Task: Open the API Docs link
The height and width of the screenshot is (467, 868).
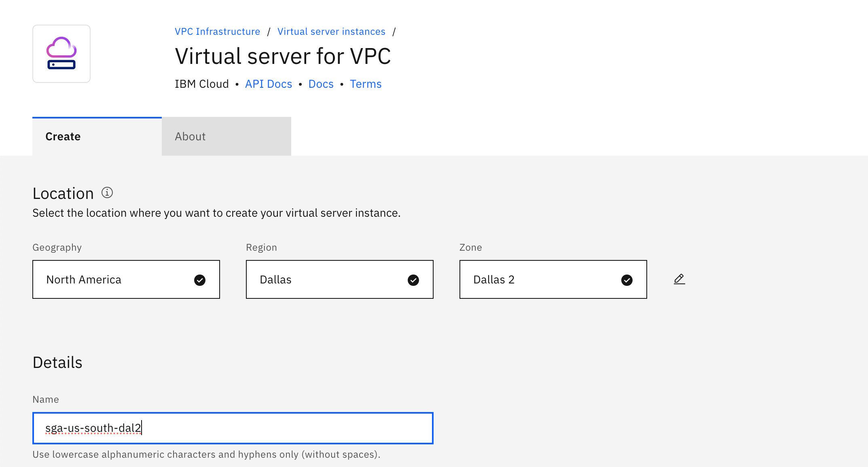Action: click(x=268, y=84)
